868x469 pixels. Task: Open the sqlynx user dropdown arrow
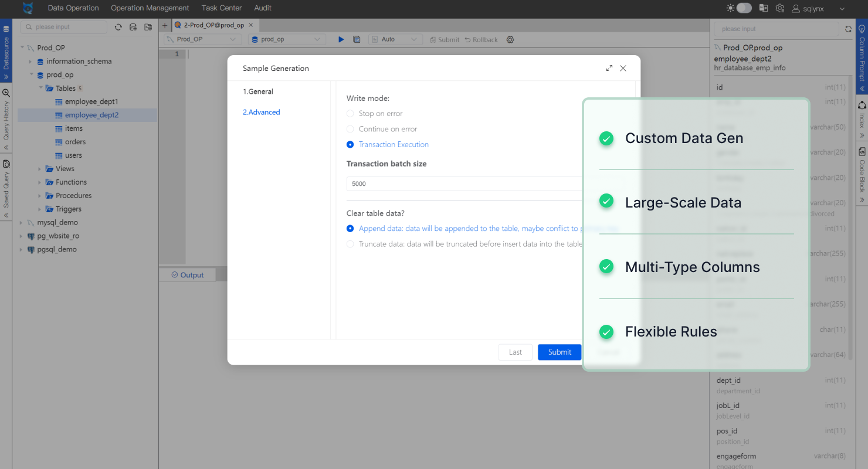[x=842, y=9]
